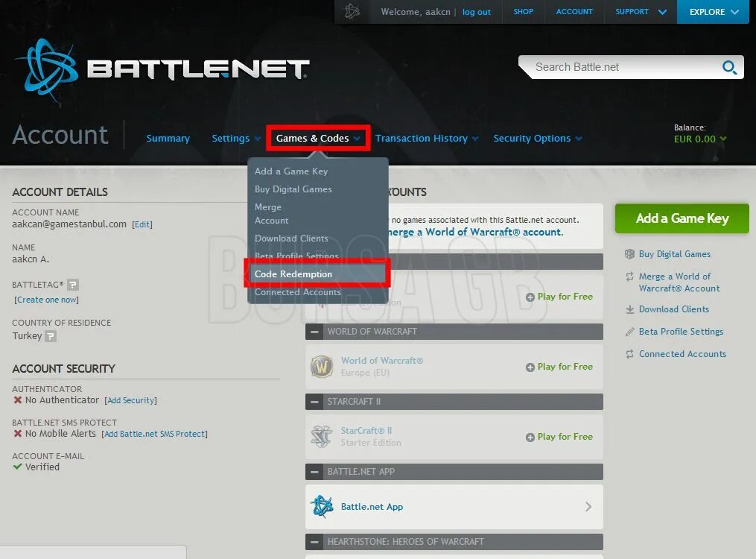Screen dimensions: 756x559
Task: Click the log out link
Action: 477,12
